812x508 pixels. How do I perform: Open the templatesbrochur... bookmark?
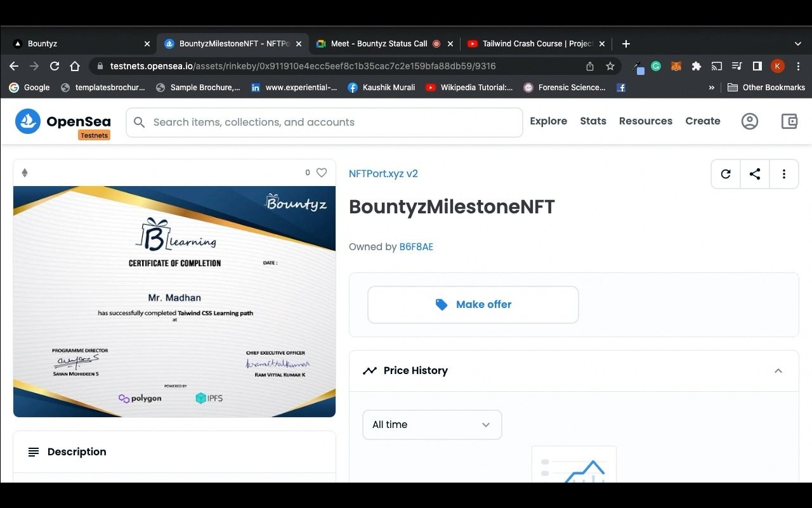[x=103, y=88]
